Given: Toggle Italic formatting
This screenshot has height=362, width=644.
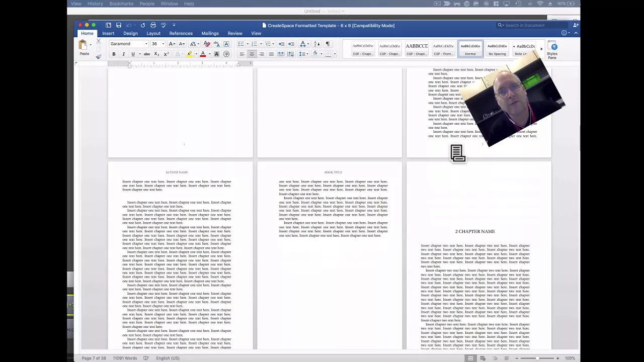Looking at the screenshot, I should (x=123, y=54).
